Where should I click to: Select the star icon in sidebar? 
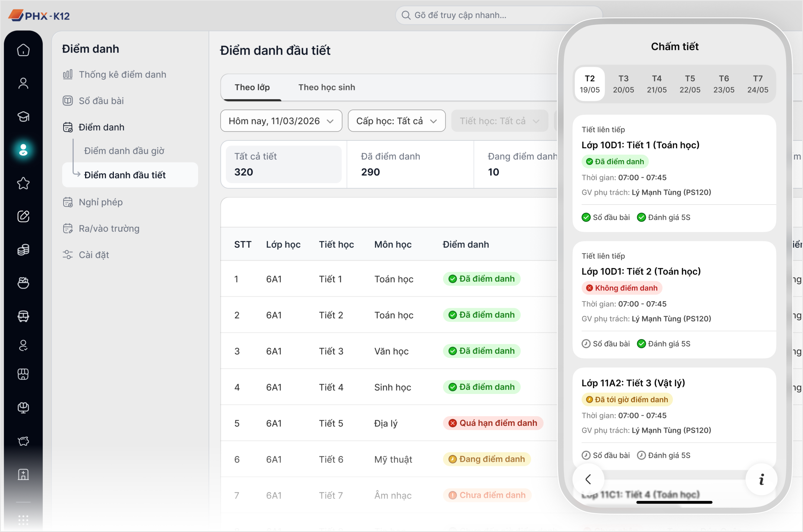point(23,183)
